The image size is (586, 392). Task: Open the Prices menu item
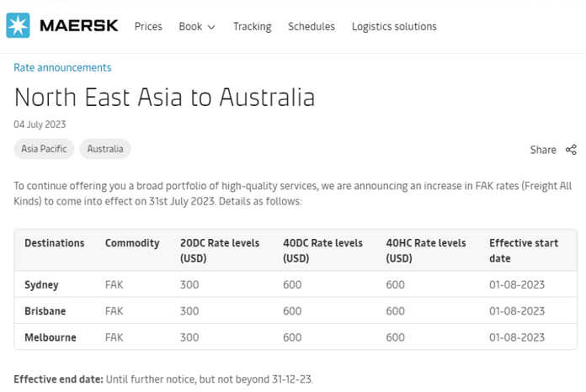pyautogui.click(x=148, y=27)
